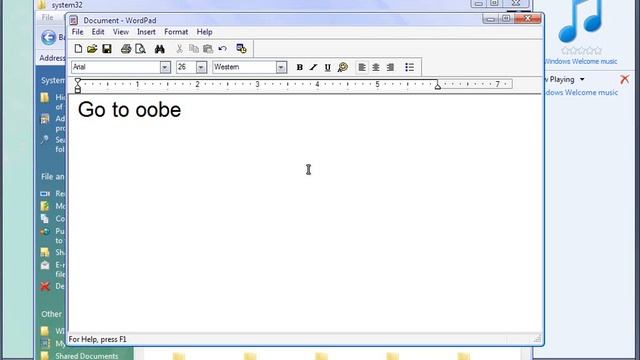Click the blue music note album art
Viewport: 640px width, 360px height.
click(581, 20)
